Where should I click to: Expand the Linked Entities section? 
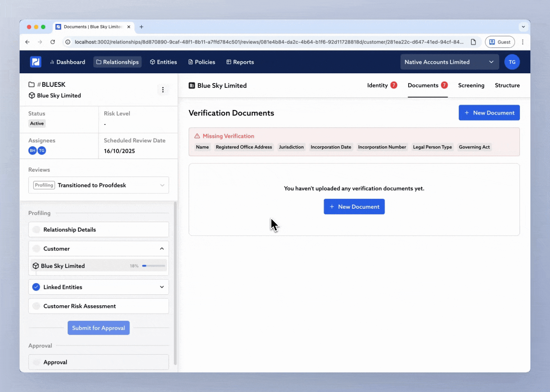point(162,287)
